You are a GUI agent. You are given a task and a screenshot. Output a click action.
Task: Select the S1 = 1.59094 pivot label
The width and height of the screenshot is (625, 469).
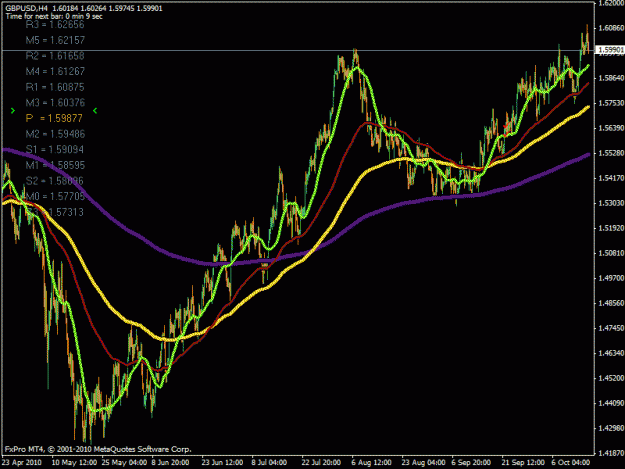click(x=55, y=149)
